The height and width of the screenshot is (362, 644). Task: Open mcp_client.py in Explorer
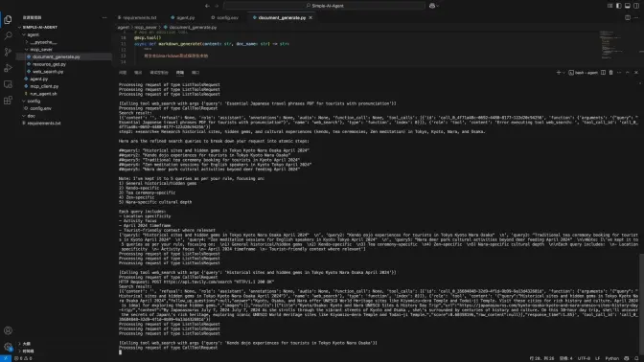(44, 86)
